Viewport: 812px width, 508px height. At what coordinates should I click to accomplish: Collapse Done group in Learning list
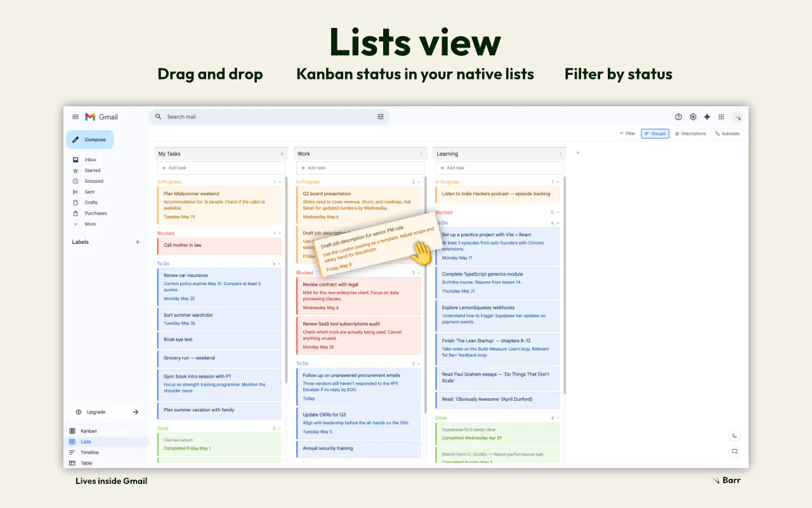pos(558,418)
